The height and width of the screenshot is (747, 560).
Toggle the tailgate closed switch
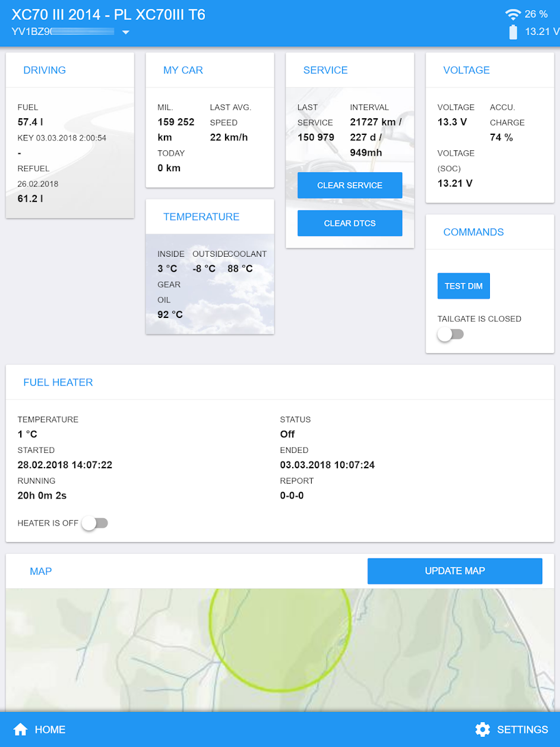click(450, 335)
